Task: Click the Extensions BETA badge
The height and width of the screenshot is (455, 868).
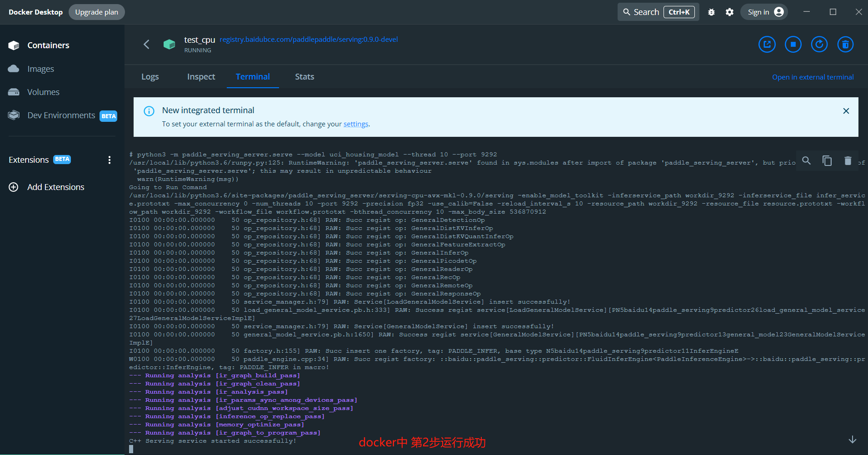Action: pyautogui.click(x=62, y=160)
